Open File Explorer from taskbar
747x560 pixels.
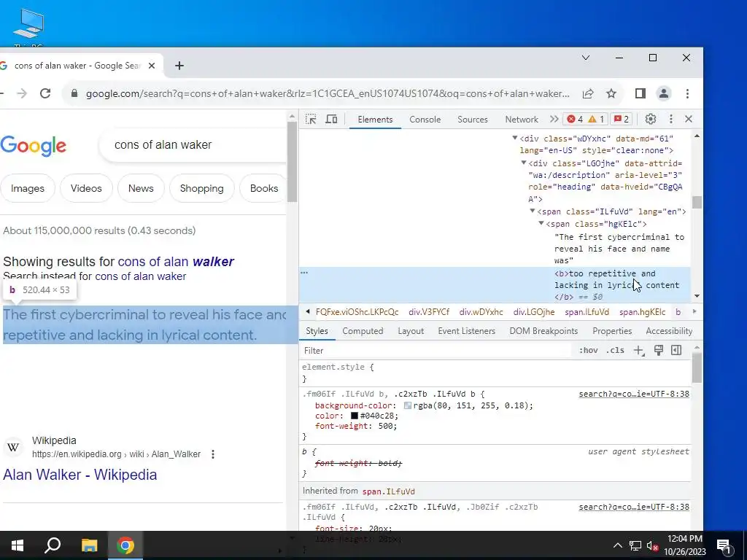(x=89, y=545)
